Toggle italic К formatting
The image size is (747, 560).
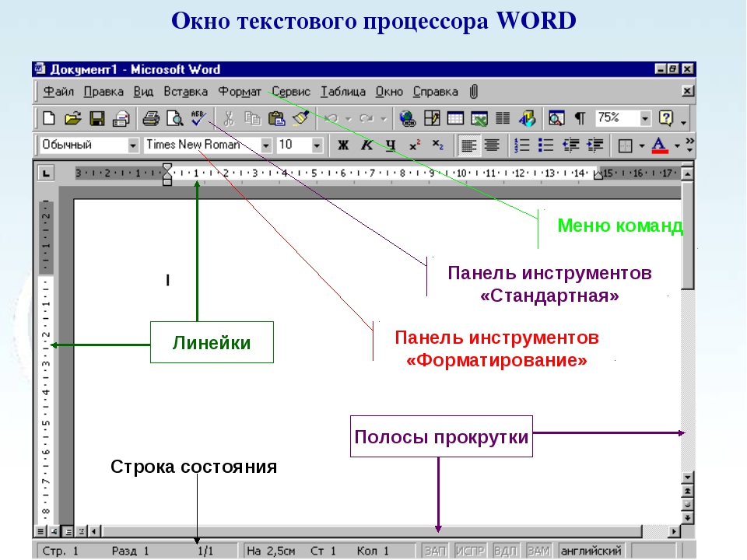[366, 145]
